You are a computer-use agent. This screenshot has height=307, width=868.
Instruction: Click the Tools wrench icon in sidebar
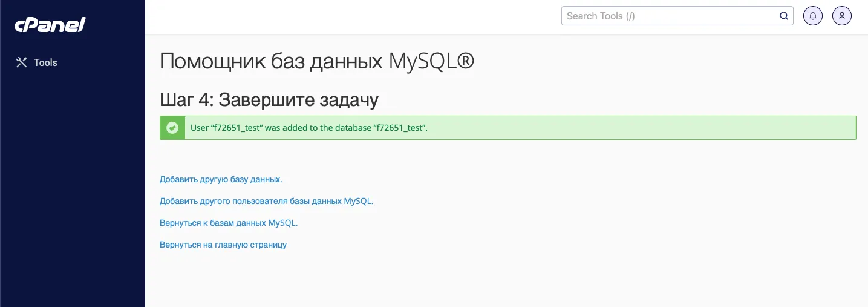(22, 62)
